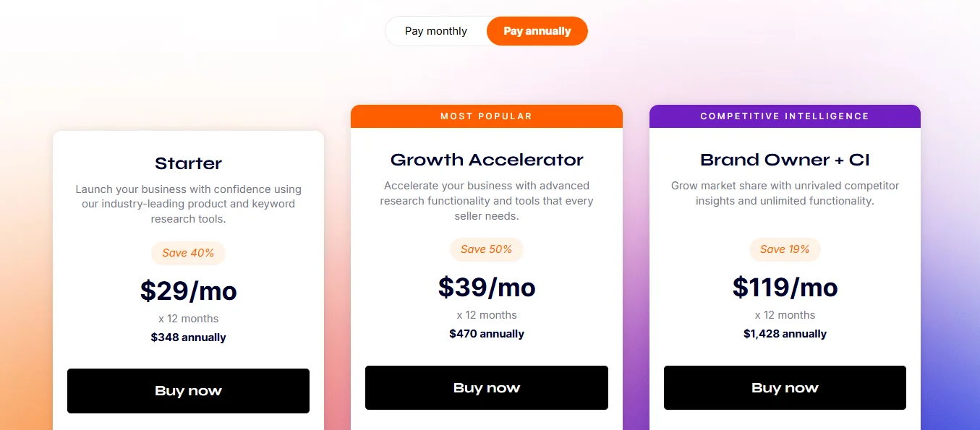Click the Starter plan description text
The height and width of the screenshot is (430, 980).
[x=188, y=204]
